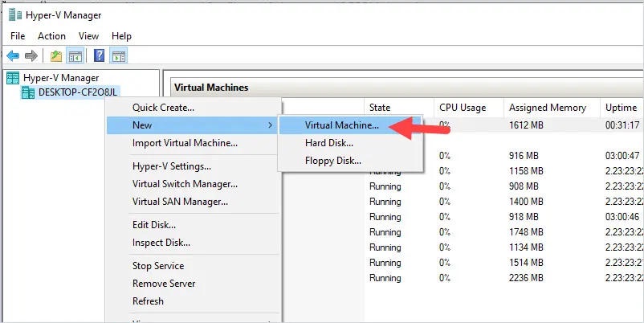The width and height of the screenshot is (644, 323).
Task: Open the Help menu
Action: [121, 36]
